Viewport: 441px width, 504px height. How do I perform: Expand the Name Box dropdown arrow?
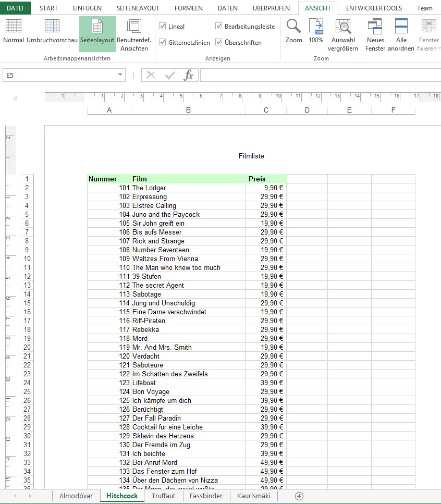[120, 76]
